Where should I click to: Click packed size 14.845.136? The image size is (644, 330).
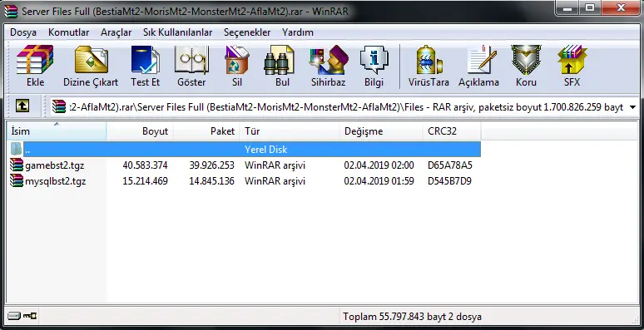pyautogui.click(x=211, y=180)
